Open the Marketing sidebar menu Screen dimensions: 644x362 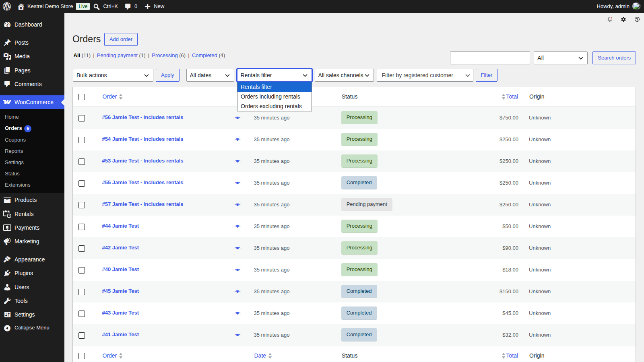point(32,241)
